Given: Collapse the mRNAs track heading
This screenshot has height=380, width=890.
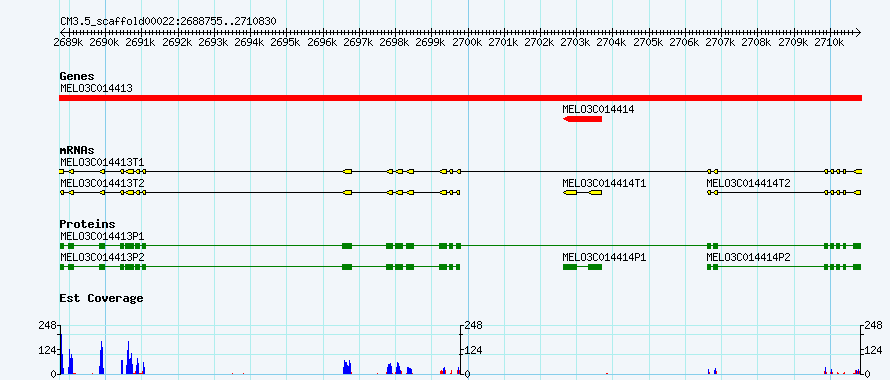Looking at the screenshot, I should coord(77,151).
